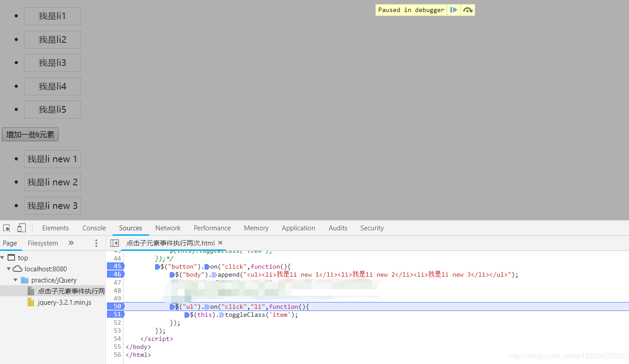Switch to the Elements tab
The width and height of the screenshot is (629, 364).
(x=55, y=228)
